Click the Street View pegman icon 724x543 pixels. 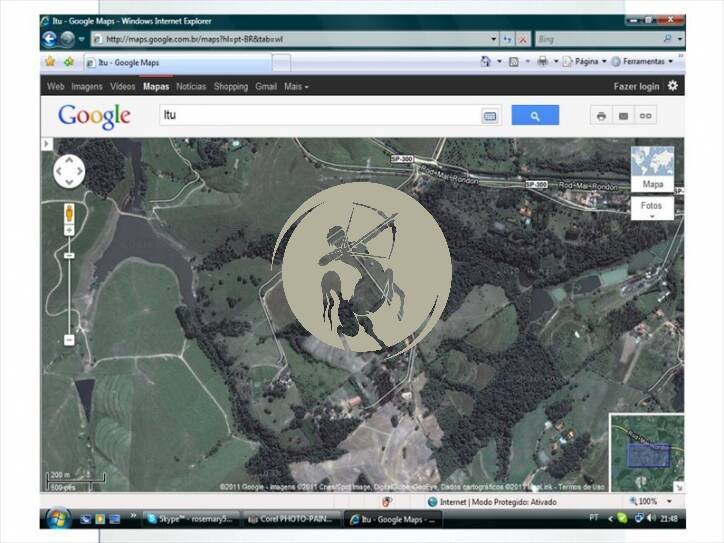[69, 213]
